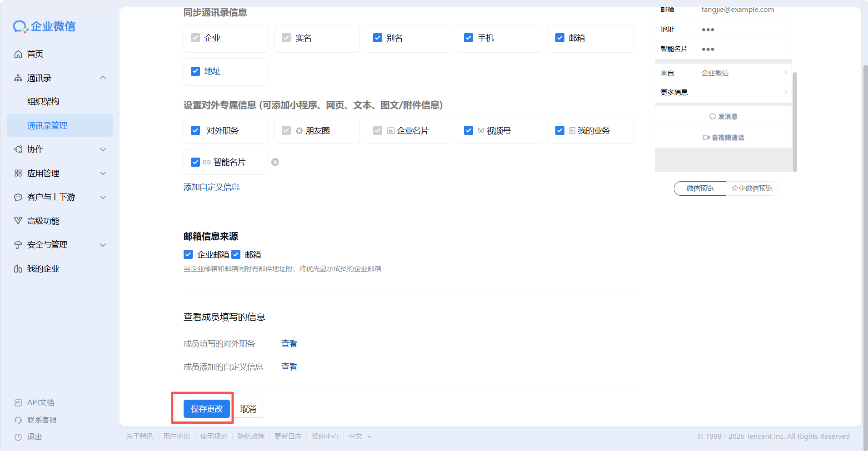Click the API文档 document icon
The height and width of the screenshot is (451, 868).
[x=18, y=403]
